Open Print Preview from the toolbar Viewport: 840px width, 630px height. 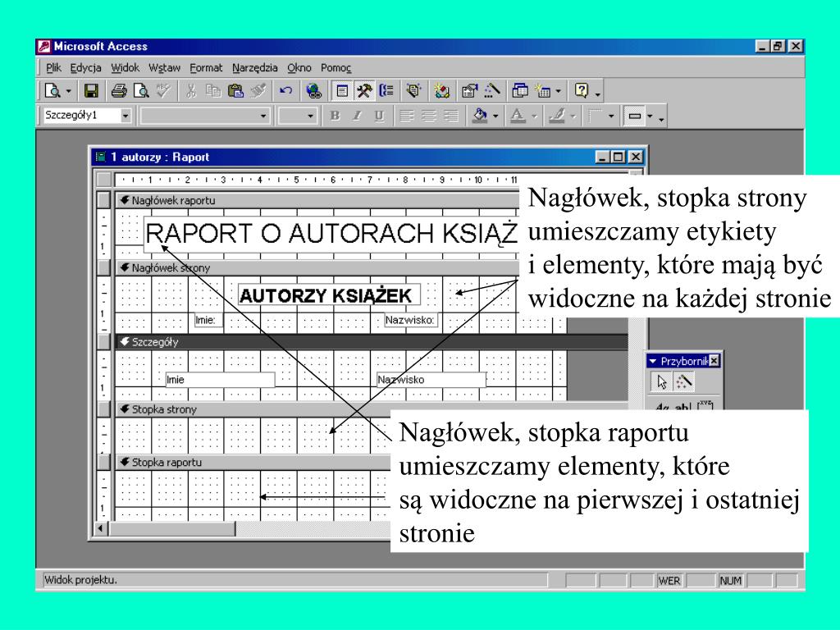[x=141, y=91]
